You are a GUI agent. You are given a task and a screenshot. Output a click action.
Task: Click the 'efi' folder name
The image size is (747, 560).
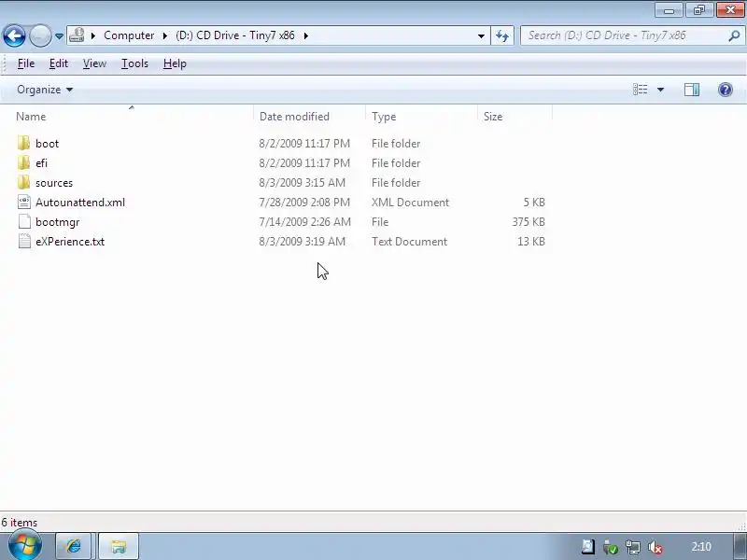pos(41,162)
